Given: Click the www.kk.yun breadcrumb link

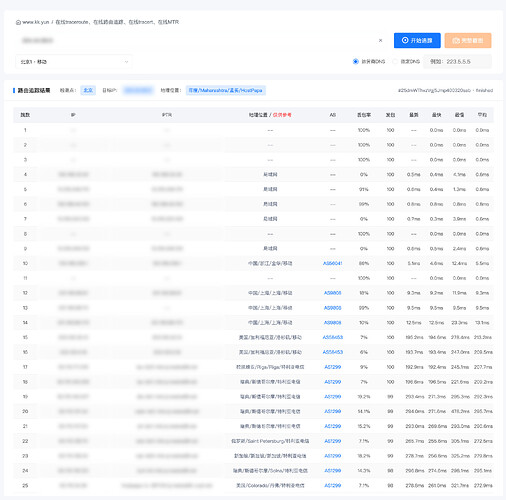Looking at the screenshot, I should click(36, 22).
